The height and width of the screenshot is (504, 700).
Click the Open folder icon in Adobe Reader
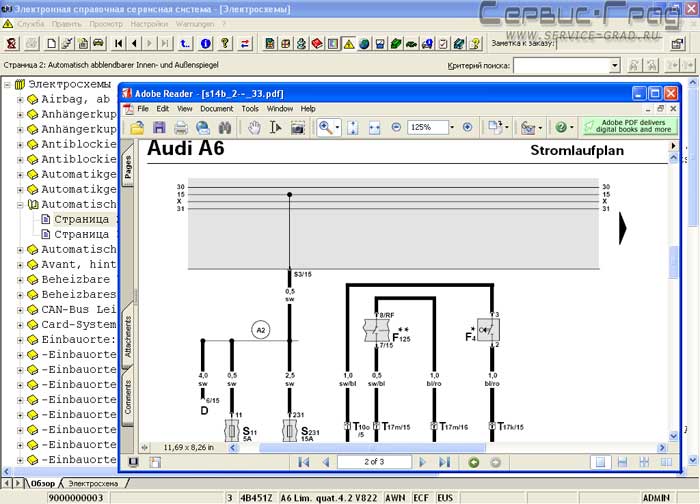click(x=137, y=128)
